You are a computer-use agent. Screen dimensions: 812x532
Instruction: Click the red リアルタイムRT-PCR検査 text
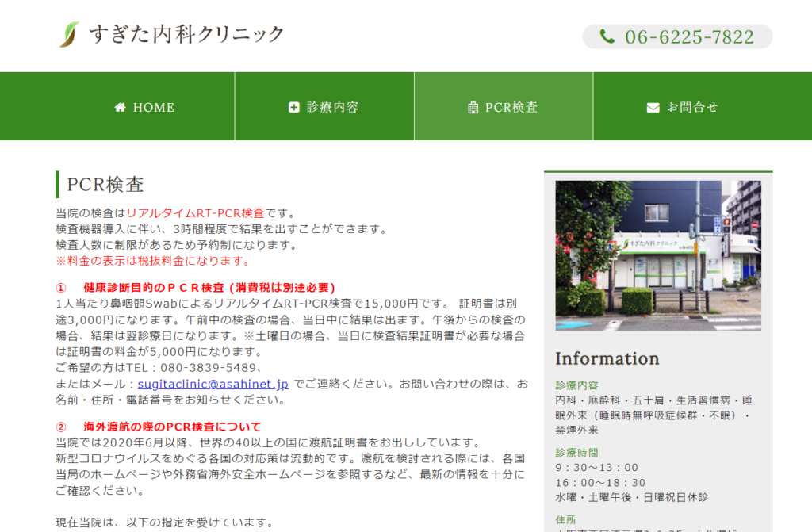(x=196, y=213)
